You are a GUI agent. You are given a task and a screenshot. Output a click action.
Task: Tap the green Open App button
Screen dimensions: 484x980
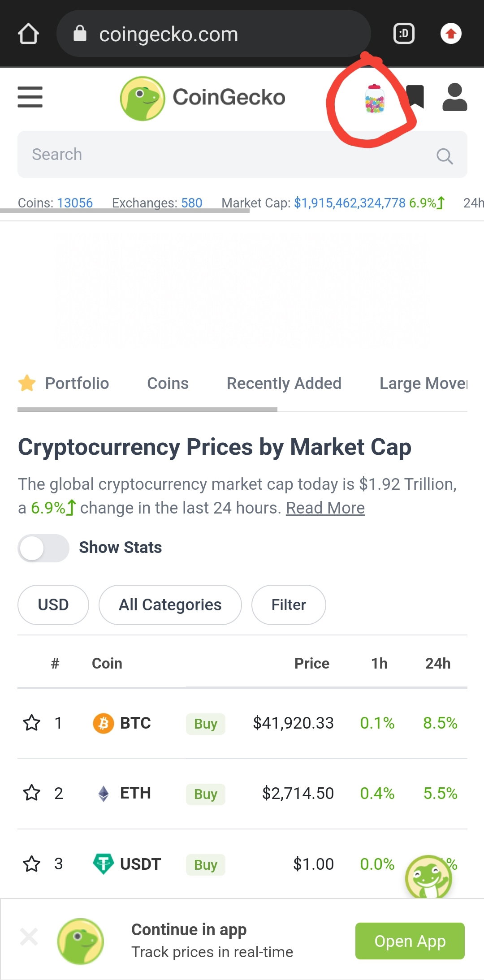point(410,941)
